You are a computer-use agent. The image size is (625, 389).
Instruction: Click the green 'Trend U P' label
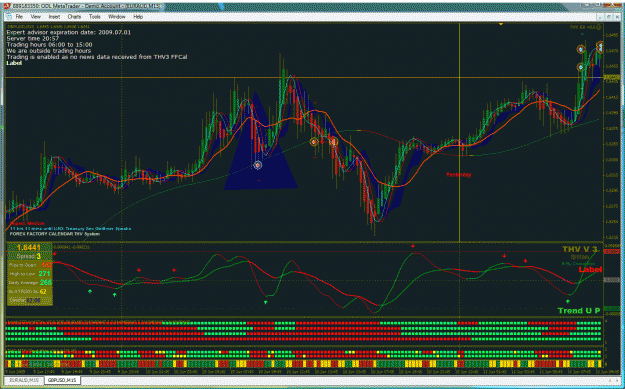579,310
